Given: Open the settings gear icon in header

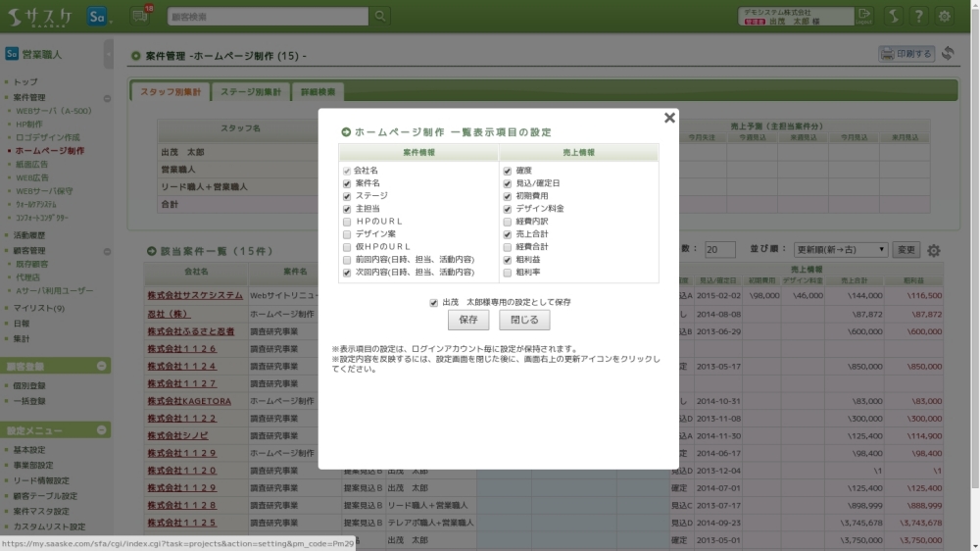Looking at the screenshot, I should 944,16.
